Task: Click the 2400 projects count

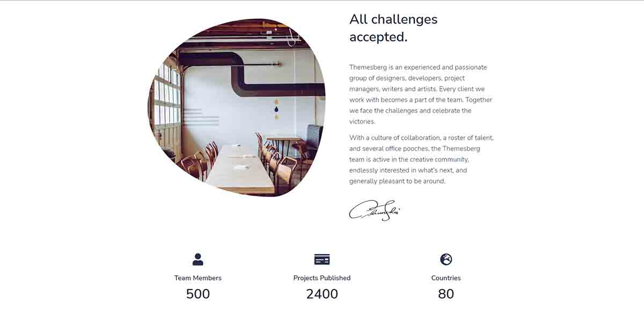Action: tap(322, 294)
